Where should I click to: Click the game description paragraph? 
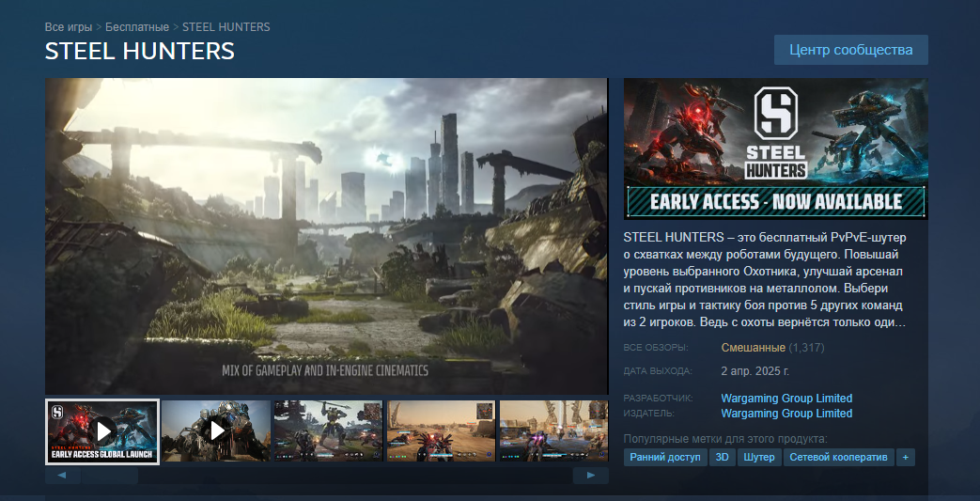(x=765, y=280)
